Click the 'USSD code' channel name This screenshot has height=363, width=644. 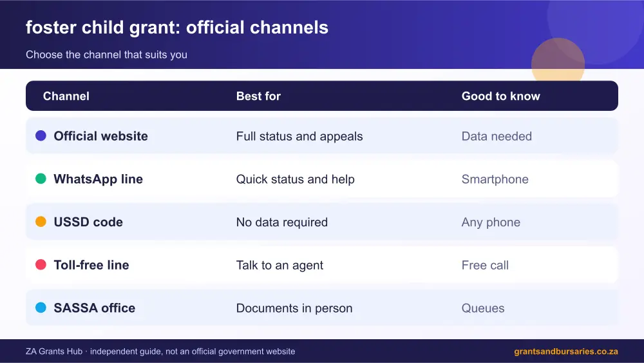pyautogui.click(x=88, y=222)
